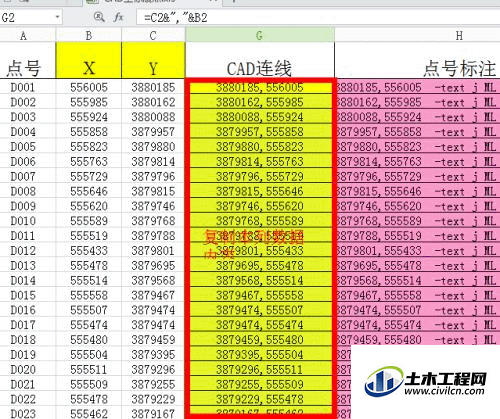This screenshot has height=419, width=500.
Task: Select CAD连线 cell 3879229,555478
Action: click(260, 399)
